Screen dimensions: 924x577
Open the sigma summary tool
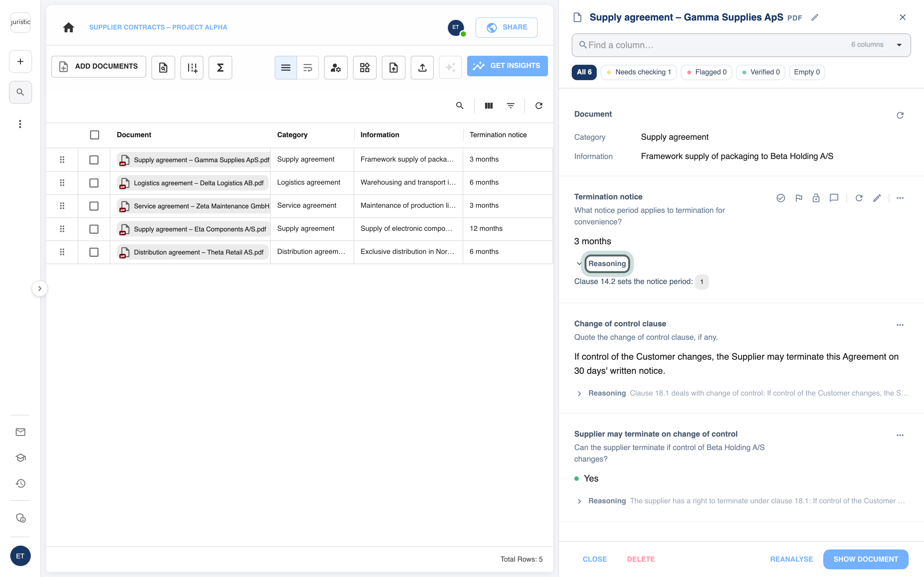220,68
